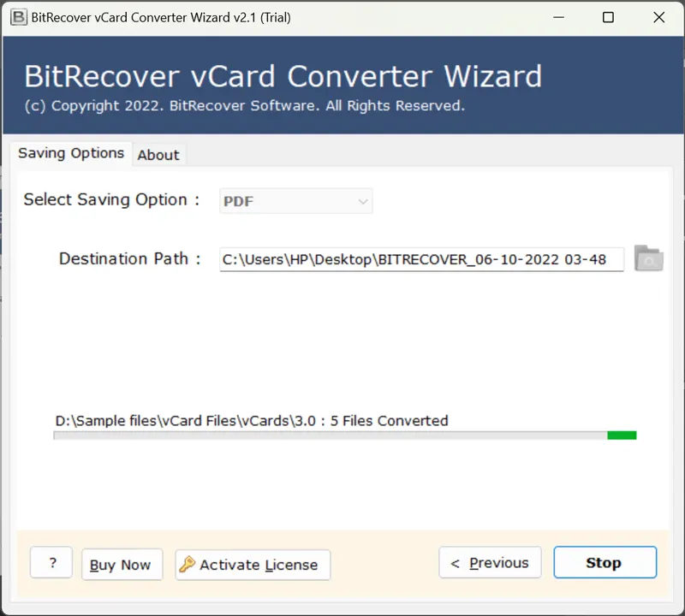Image resolution: width=685 pixels, height=616 pixels.
Task: Open the Saving Options tab
Action: (71, 153)
